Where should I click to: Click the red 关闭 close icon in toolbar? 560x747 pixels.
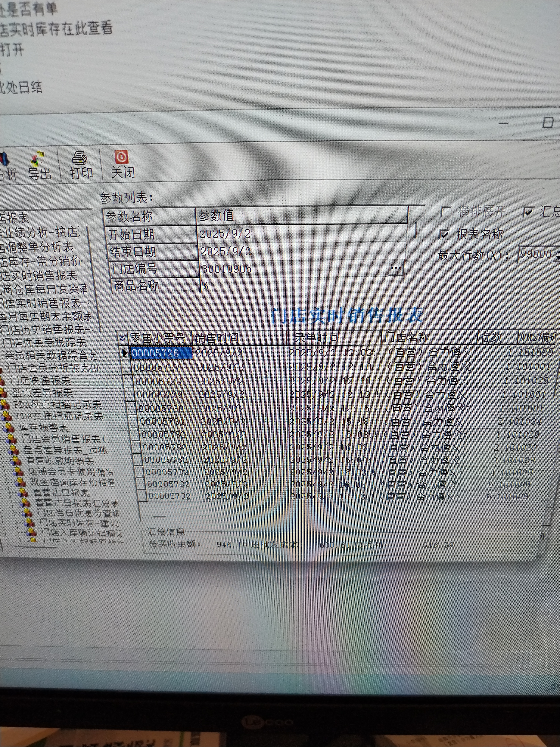(121, 157)
